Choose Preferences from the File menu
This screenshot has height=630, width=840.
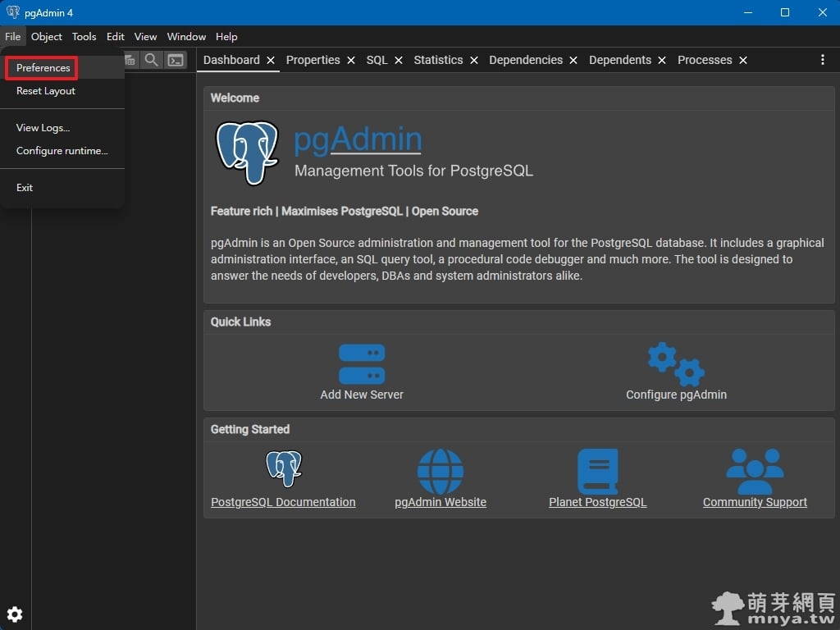pyautogui.click(x=43, y=68)
